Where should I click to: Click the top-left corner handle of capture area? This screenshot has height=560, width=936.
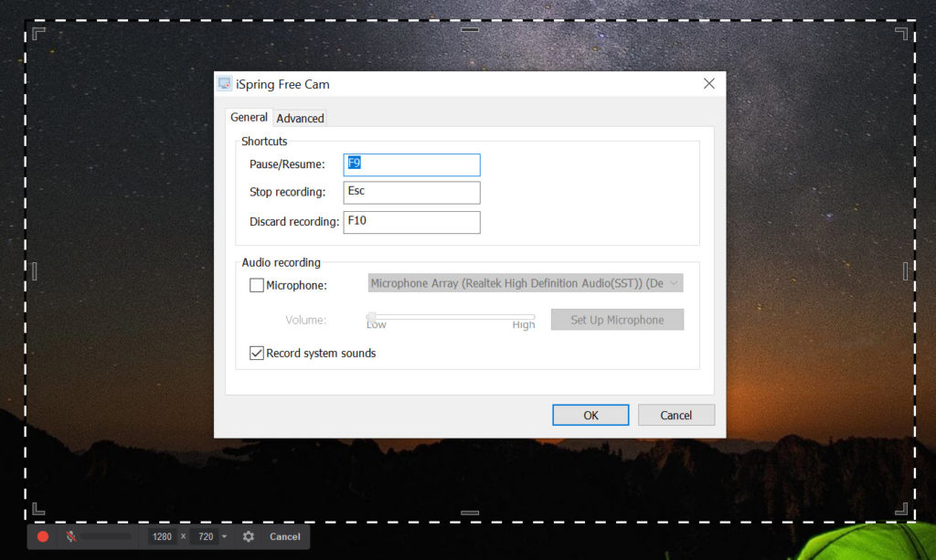click(x=38, y=34)
